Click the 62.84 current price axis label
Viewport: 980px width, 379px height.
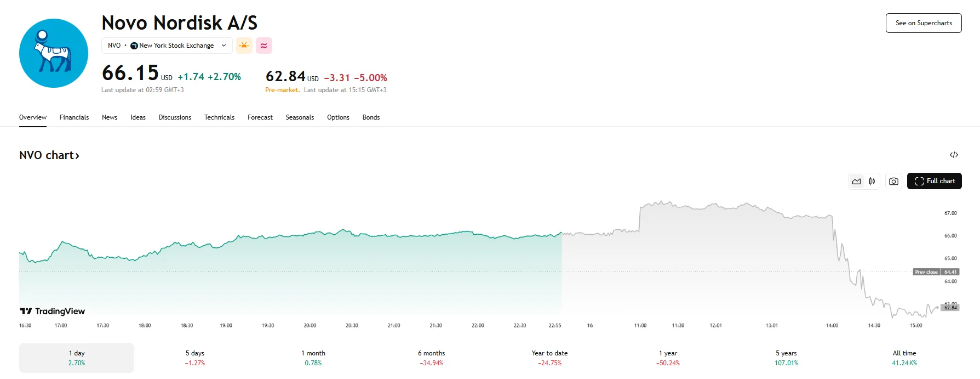pos(950,307)
